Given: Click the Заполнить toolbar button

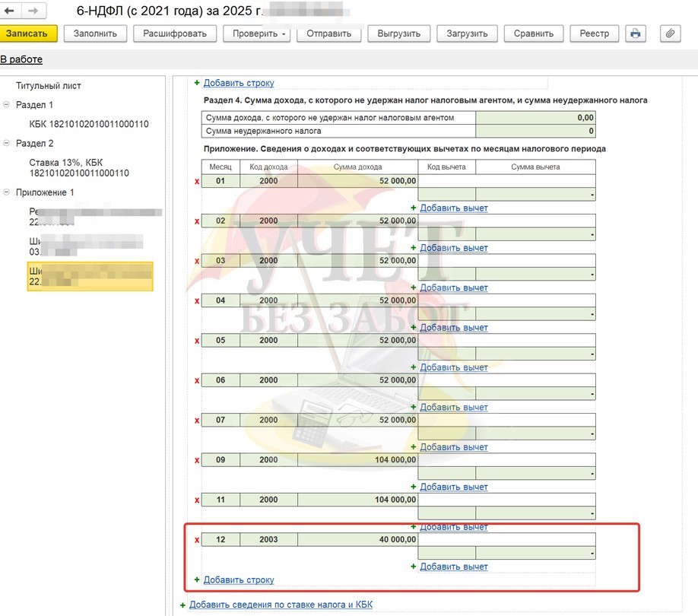Looking at the screenshot, I should coord(95,33).
